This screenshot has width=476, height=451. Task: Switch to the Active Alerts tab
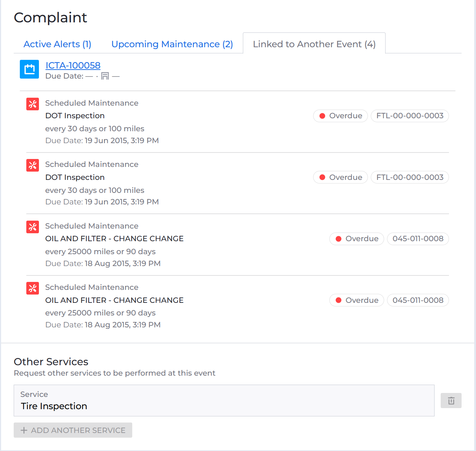click(x=57, y=44)
